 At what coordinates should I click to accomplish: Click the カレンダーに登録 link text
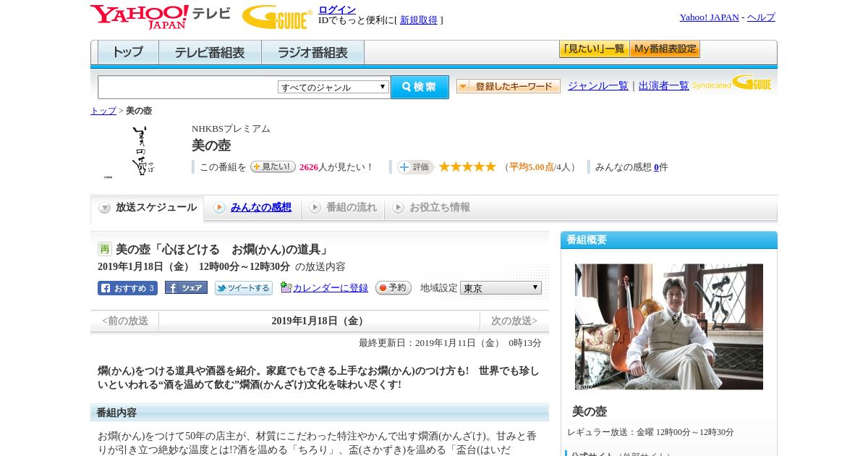[x=331, y=288]
